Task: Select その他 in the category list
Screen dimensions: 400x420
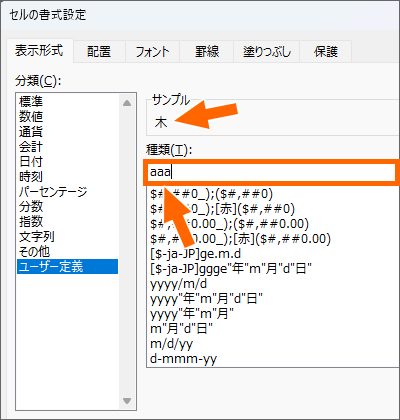Action: pyautogui.click(x=67, y=251)
